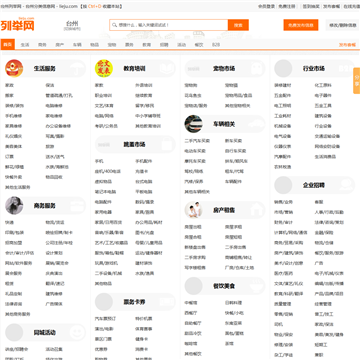Open the 生活 nav tab
This screenshot has width=360, height=360.
click(25, 45)
